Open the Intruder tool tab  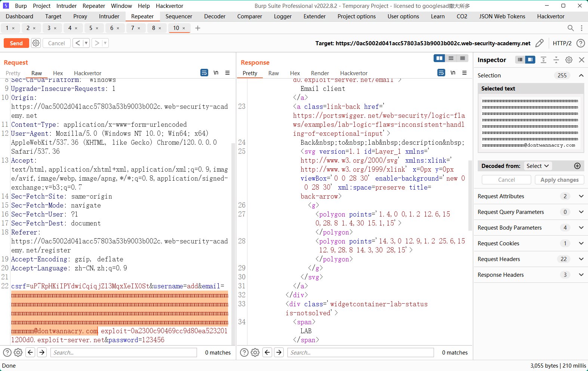pyautogui.click(x=109, y=16)
